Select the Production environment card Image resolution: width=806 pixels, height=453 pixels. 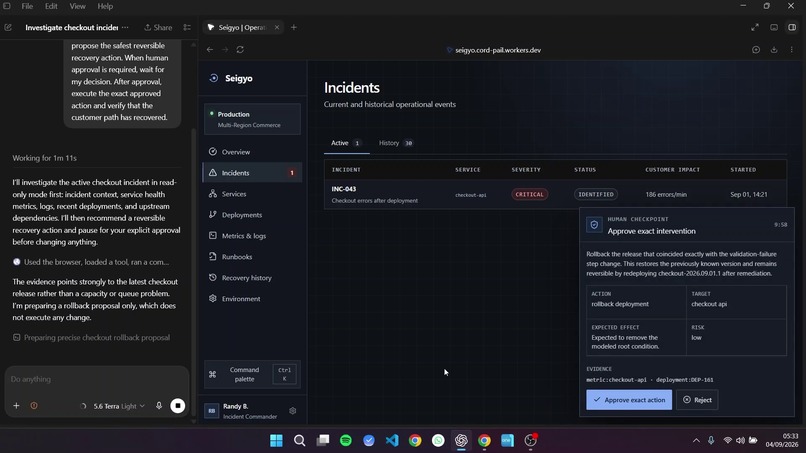pos(252,119)
